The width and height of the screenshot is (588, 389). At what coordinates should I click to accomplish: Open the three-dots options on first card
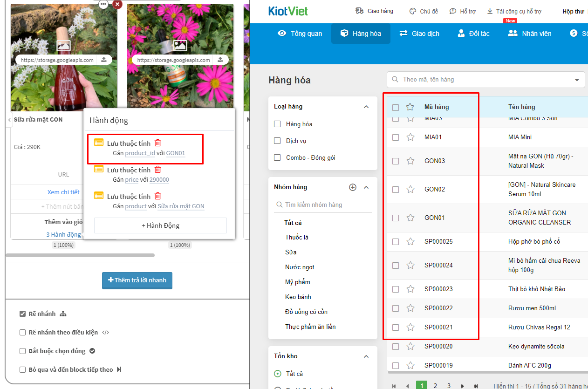pos(103,4)
